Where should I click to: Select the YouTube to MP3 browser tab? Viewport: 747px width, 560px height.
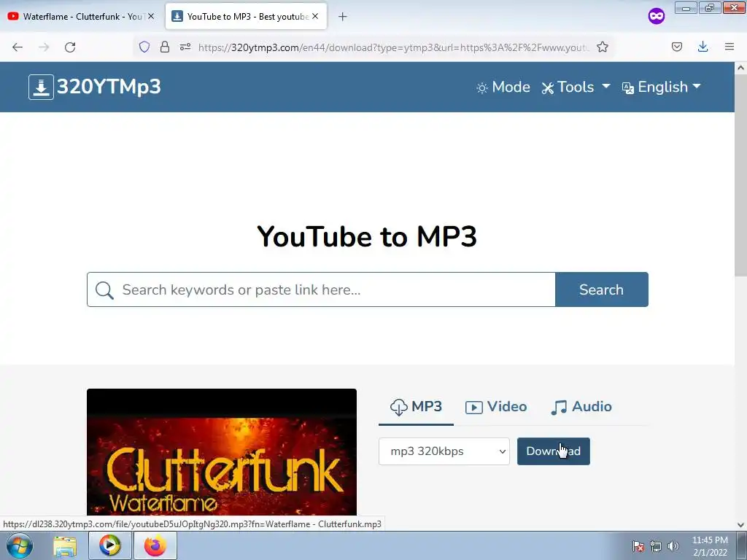247,17
